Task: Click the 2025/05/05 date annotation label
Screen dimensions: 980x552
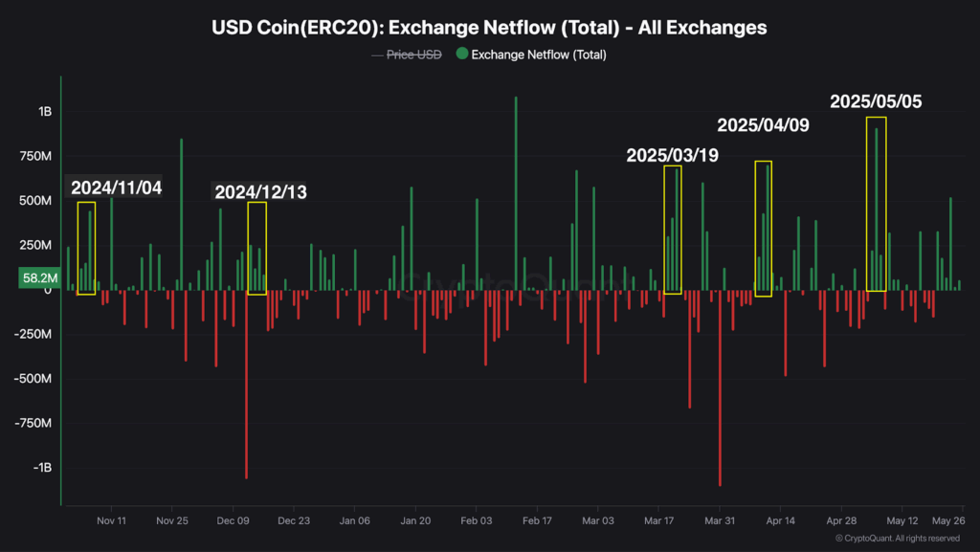Action: 876,101
